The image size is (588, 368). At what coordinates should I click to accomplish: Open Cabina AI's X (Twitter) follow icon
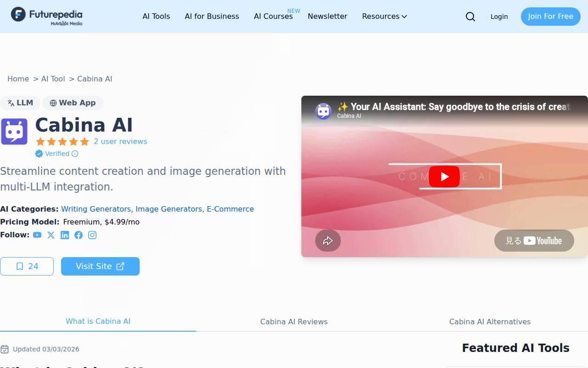click(51, 235)
